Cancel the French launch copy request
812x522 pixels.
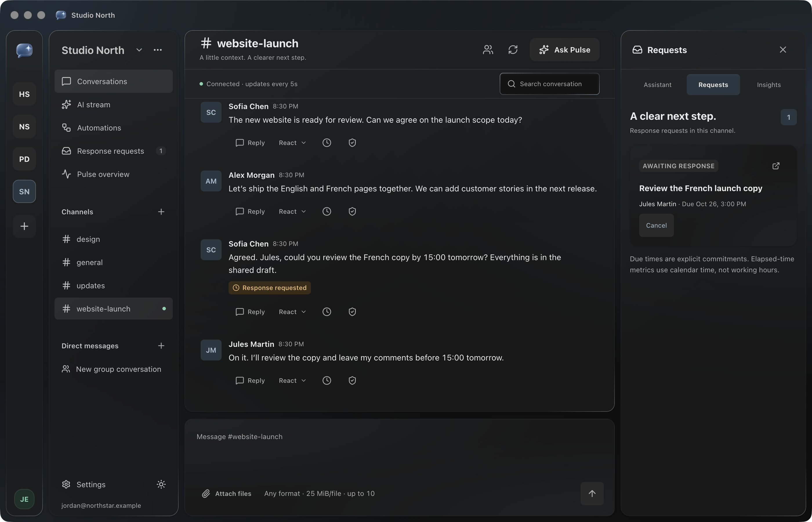656,225
